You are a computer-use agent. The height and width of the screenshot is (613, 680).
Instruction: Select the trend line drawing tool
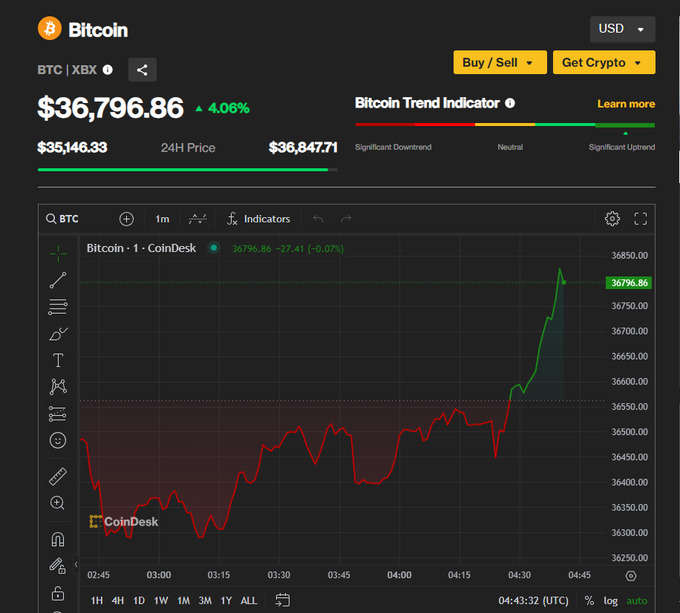tap(58, 280)
